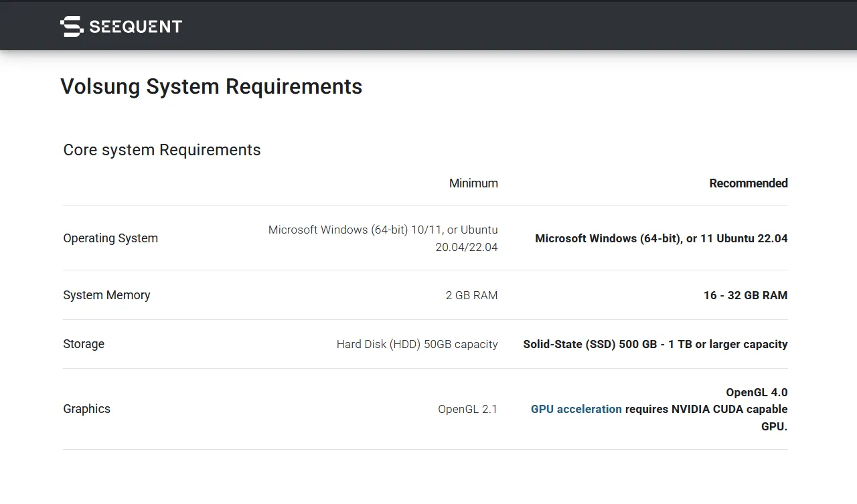The image size is (857, 504).
Task: Click the 2 GB RAM value
Action: click(471, 295)
